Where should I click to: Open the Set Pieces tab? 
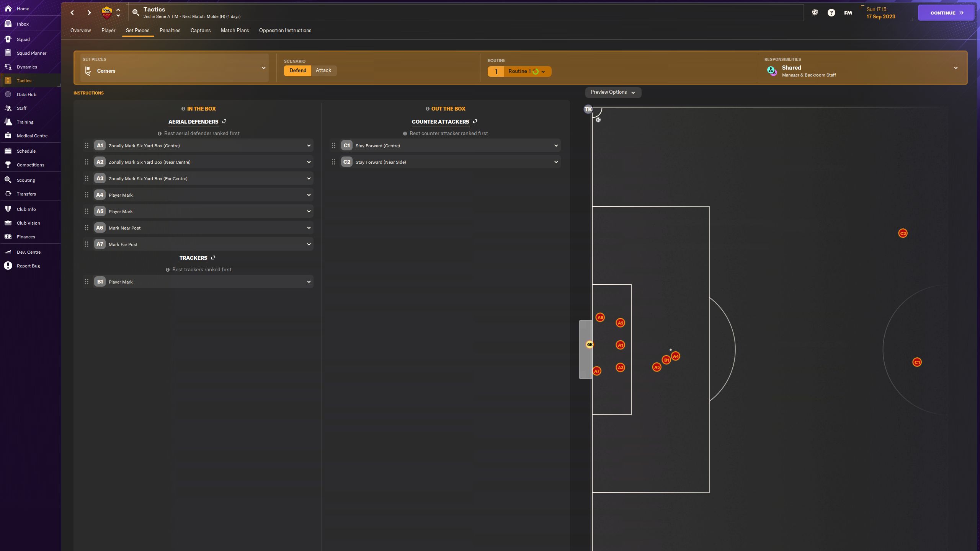tap(137, 30)
